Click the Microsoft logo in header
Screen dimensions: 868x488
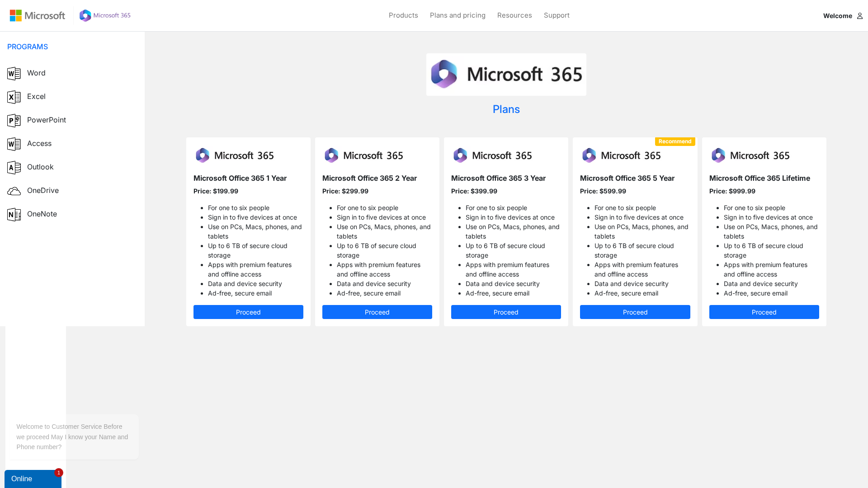pyautogui.click(x=38, y=15)
